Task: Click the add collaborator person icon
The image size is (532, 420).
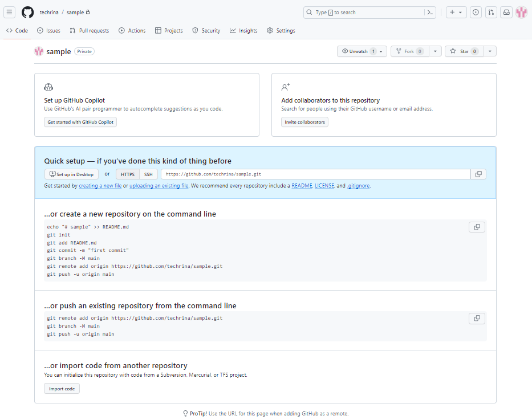Action: [x=286, y=87]
